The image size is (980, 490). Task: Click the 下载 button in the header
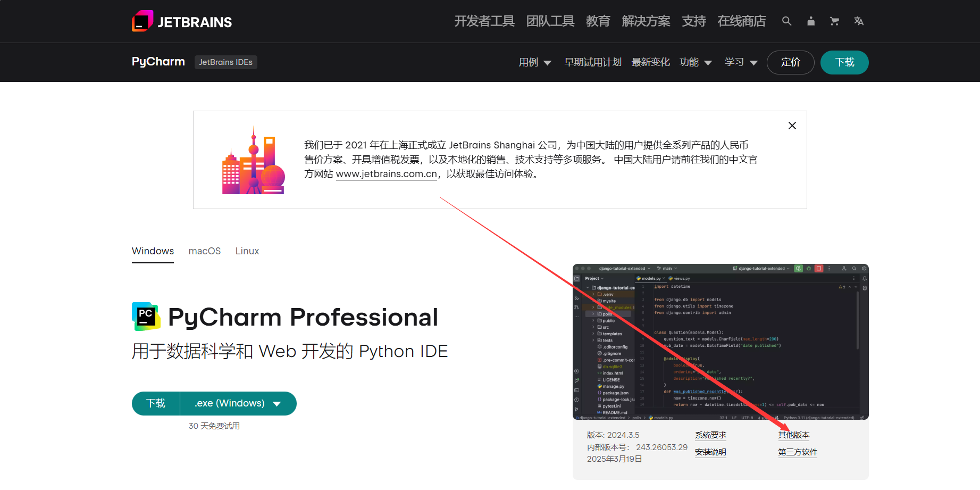[844, 62]
